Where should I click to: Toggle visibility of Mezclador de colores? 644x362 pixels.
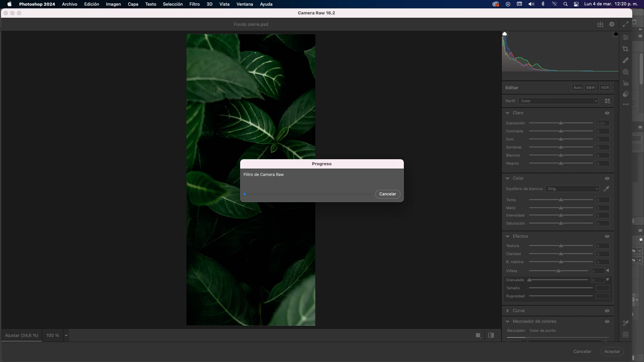click(x=607, y=321)
